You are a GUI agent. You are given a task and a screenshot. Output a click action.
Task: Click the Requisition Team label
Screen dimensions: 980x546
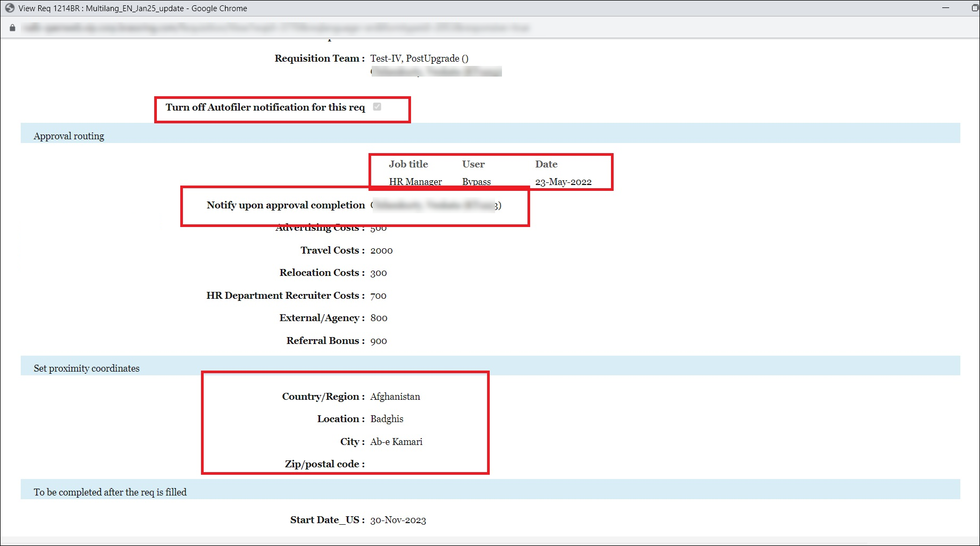320,58
